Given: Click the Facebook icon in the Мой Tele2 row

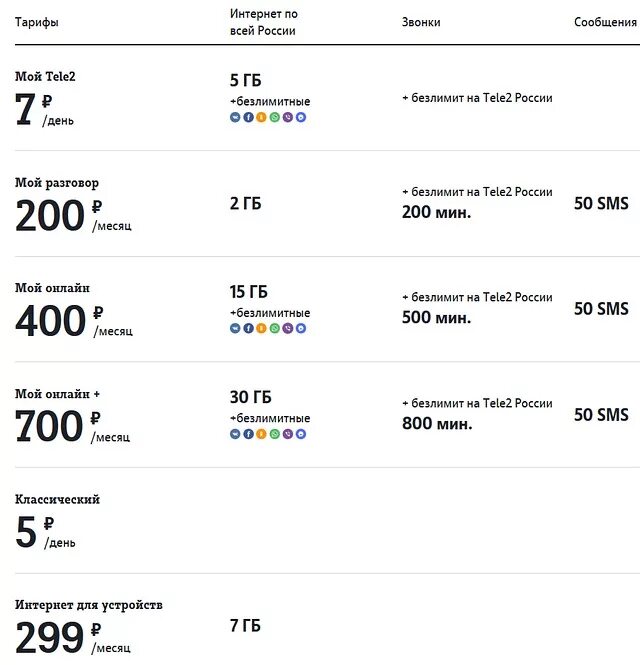Looking at the screenshot, I should coord(248,117).
